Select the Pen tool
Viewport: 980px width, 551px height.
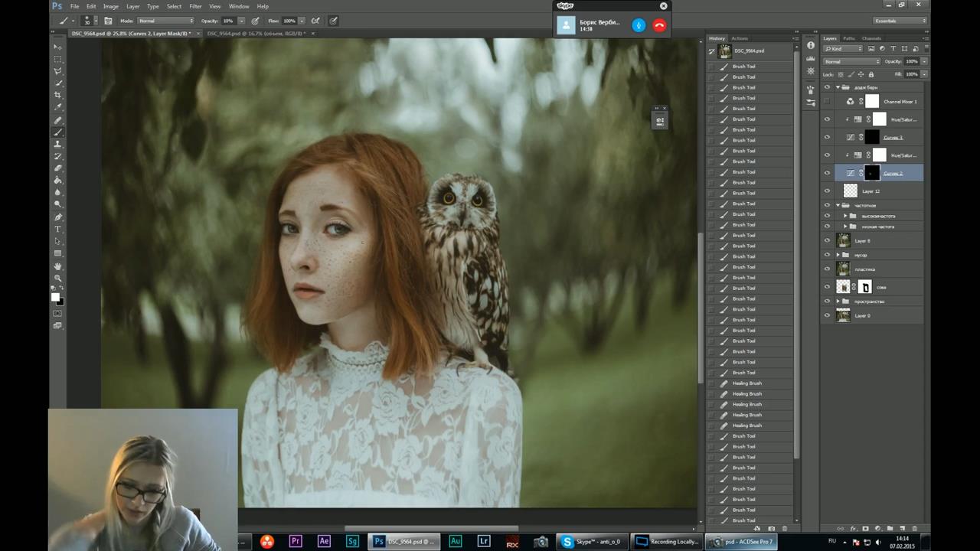click(x=57, y=217)
